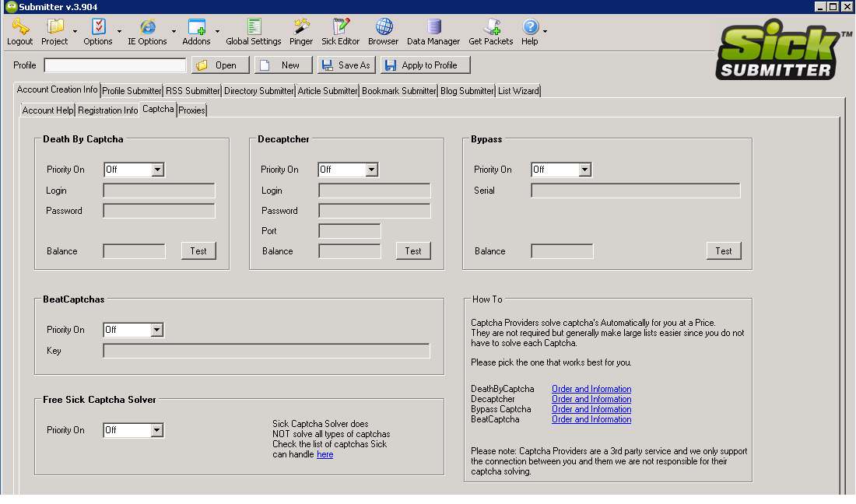Focus BeatCaptchas Key field
856x504 pixels.
[x=266, y=351]
